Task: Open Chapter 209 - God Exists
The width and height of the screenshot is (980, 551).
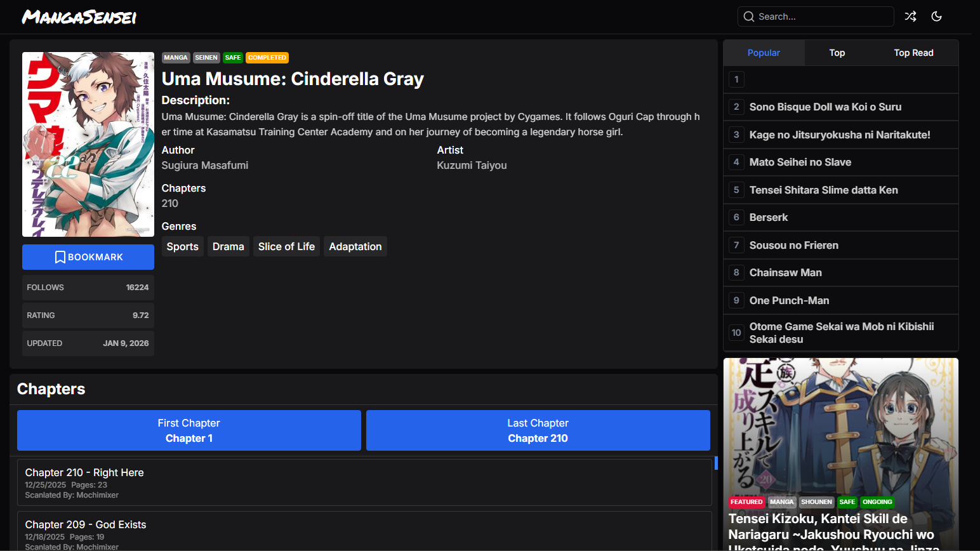Action: tap(364, 531)
